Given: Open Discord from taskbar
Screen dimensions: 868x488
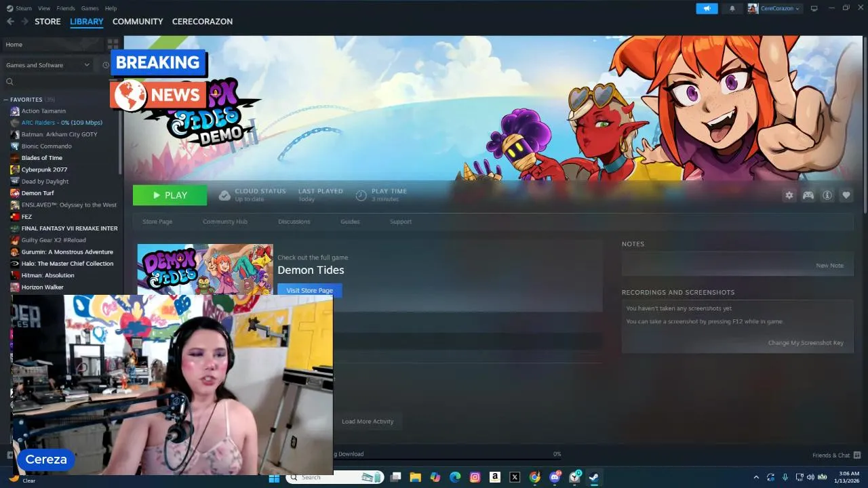Looking at the screenshot, I should [x=555, y=477].
